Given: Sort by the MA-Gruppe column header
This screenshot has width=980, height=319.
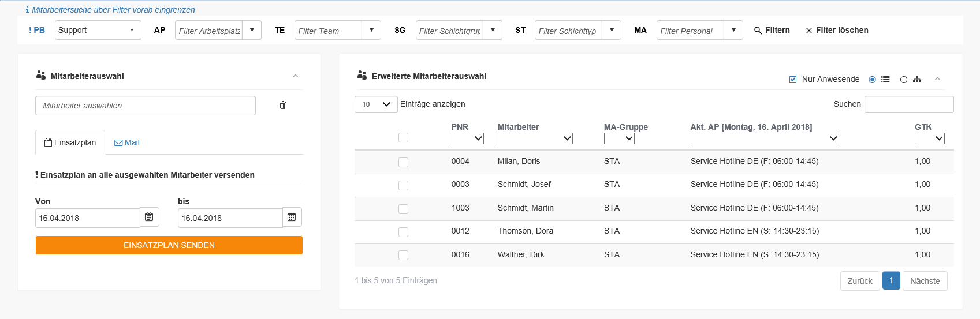Looking at the screenshot, I should point(626,127).
